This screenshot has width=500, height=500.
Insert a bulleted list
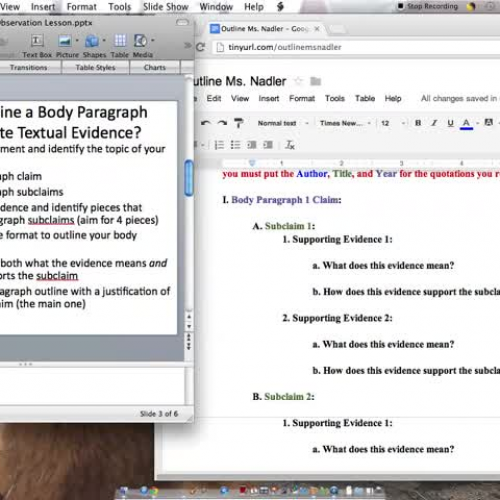tap(235, 145)
